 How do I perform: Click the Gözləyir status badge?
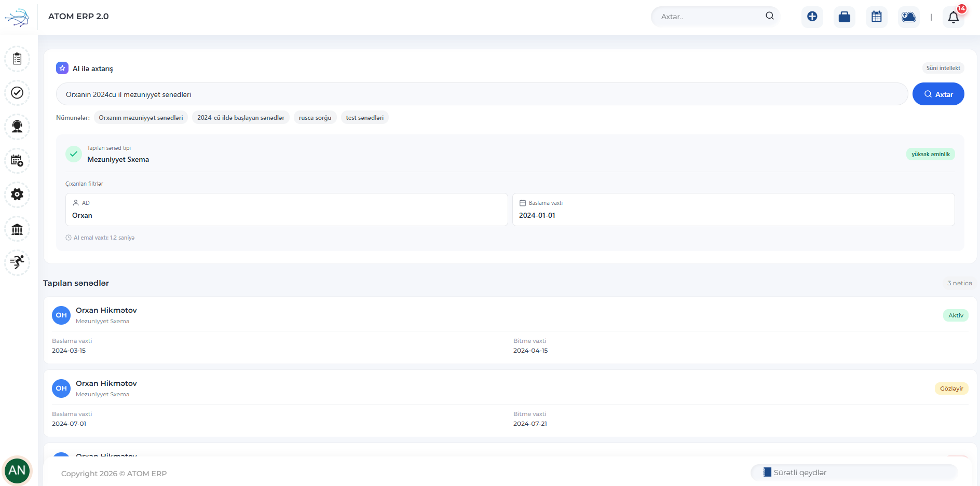[951, 388]
